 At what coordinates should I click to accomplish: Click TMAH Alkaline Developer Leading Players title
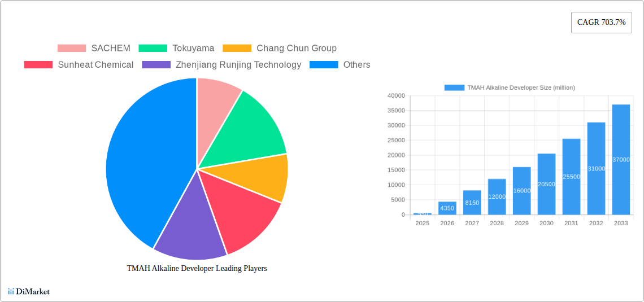coord(197,269)
